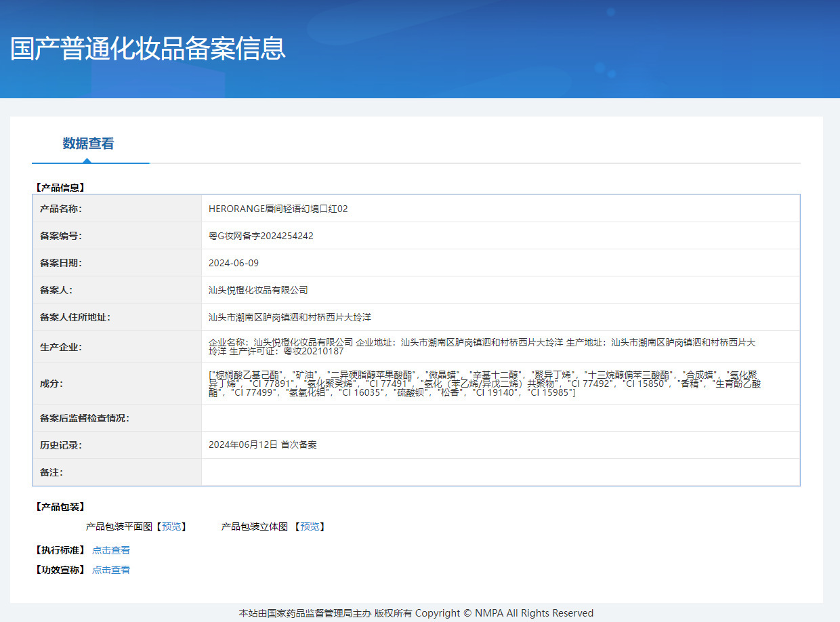Click the filing date 2024-06-09
This screenshot has height=622, width=840.
[234, 263]
